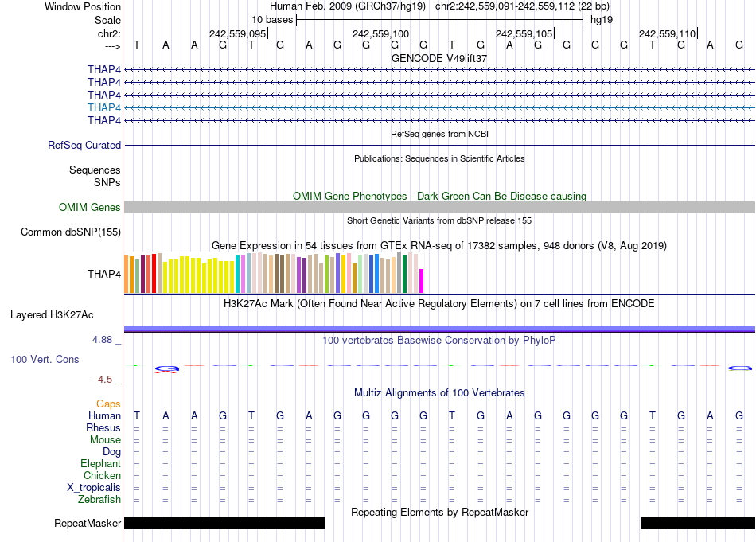Open the GENCODE V49lift37 track title
The image size is (756, 542).
[439, 58]
